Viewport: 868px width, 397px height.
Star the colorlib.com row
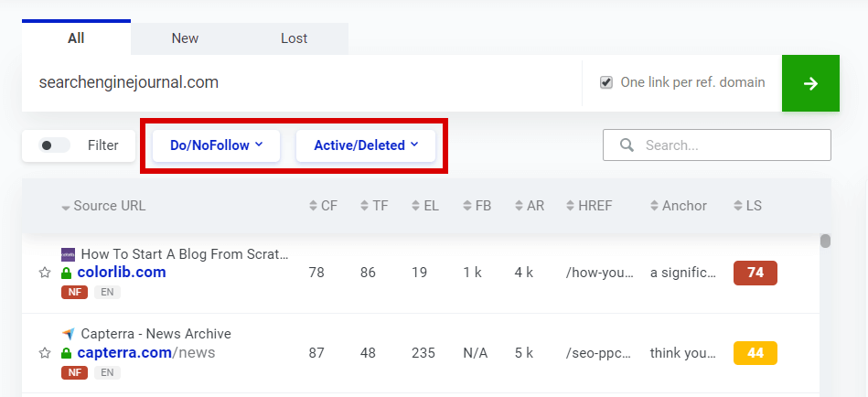point(44,273)
